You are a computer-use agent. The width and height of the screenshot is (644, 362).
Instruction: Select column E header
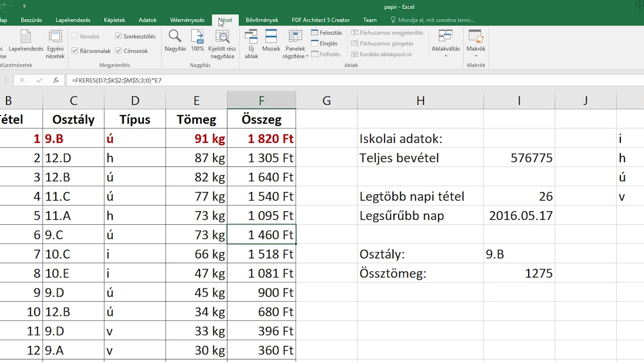coord(196,101)
